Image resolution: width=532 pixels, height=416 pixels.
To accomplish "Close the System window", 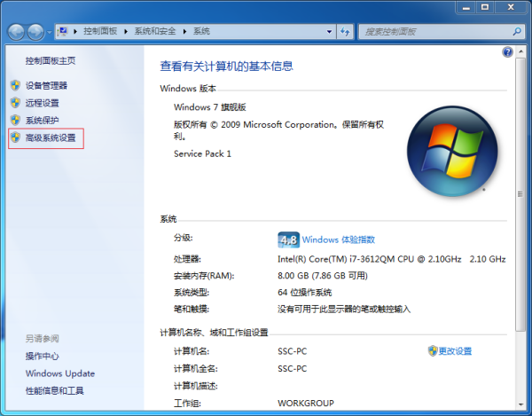I will (511, 7).
